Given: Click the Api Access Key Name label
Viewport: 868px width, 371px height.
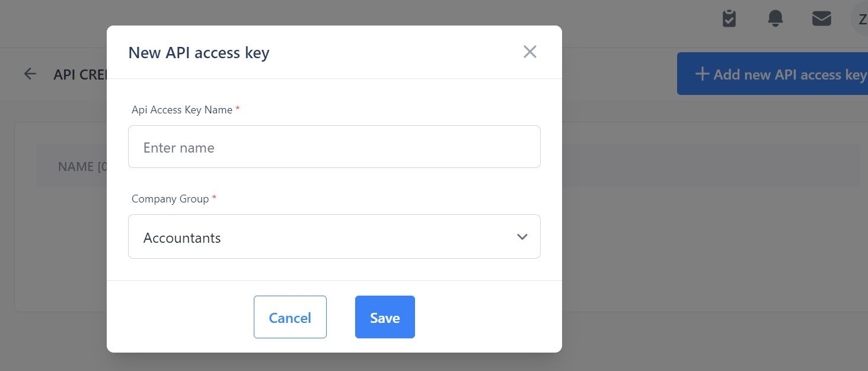Looking at the screenshot, I should [x=182, y=110].
